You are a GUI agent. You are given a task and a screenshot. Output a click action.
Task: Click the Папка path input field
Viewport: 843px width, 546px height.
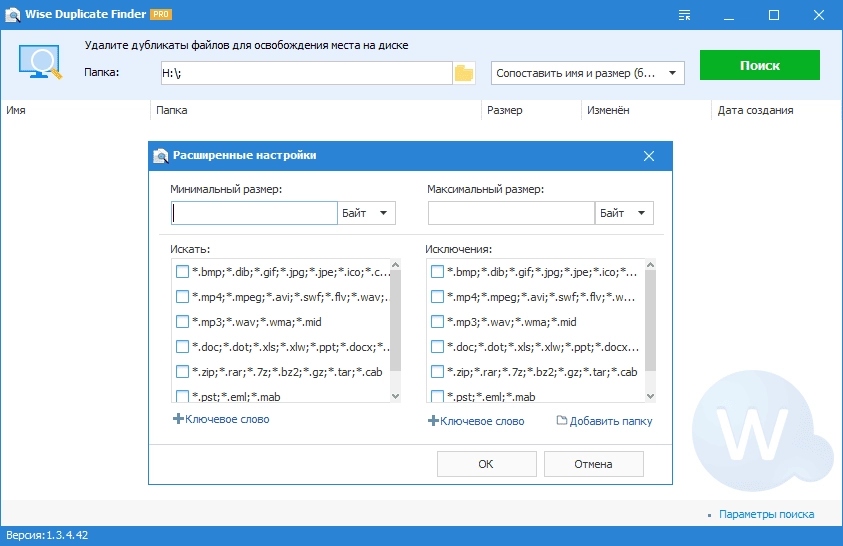[306, 73]
